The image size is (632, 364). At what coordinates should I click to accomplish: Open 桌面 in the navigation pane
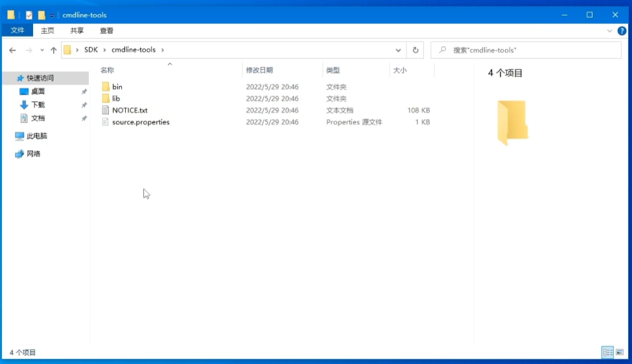[x=38, y=91]
